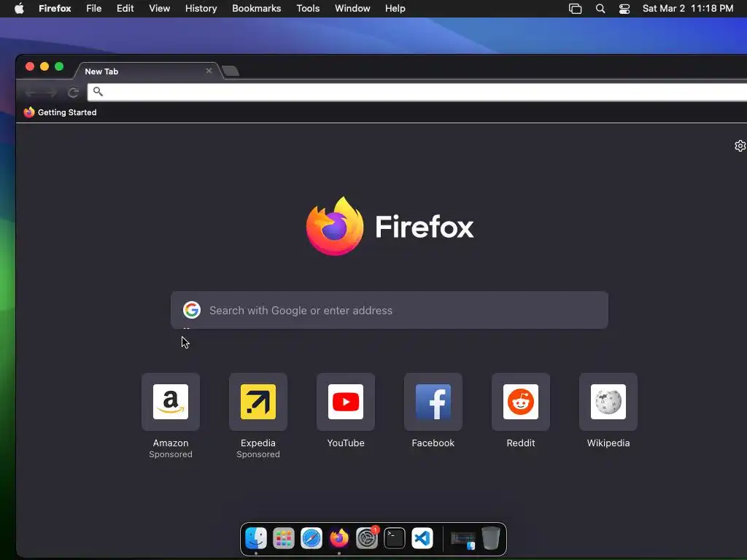Select the New Tab tab
The width and height of the screenshot is (747, 560).
click(x=147, y=71)
